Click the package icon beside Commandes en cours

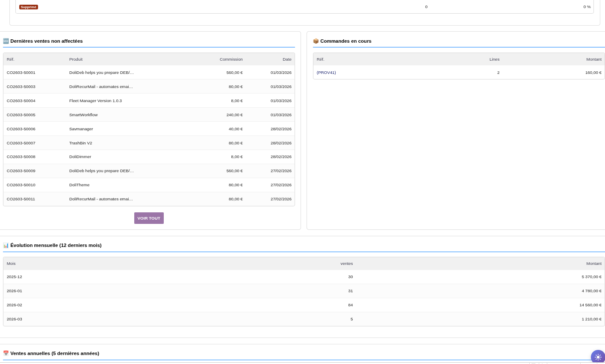[x=316, y=41]
